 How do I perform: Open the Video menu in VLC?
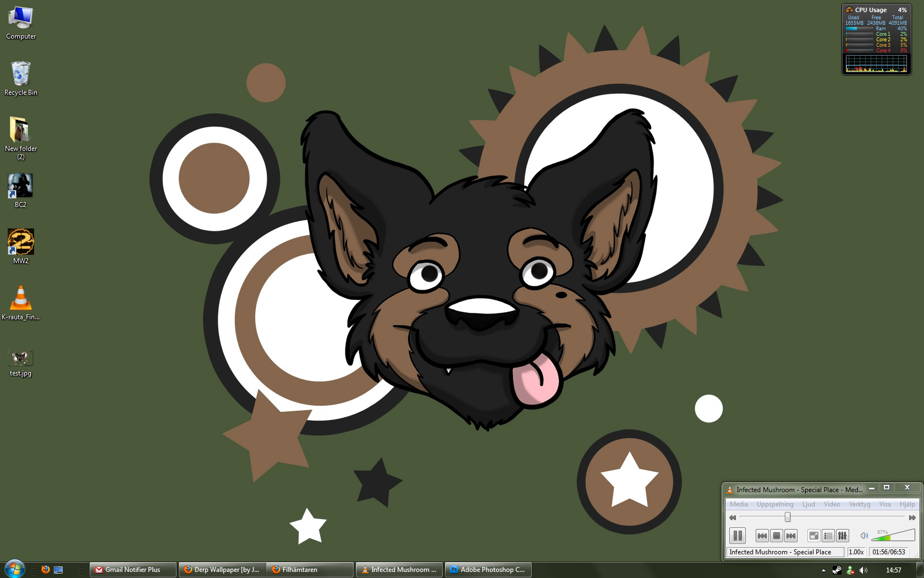click(x=832, y=504)
